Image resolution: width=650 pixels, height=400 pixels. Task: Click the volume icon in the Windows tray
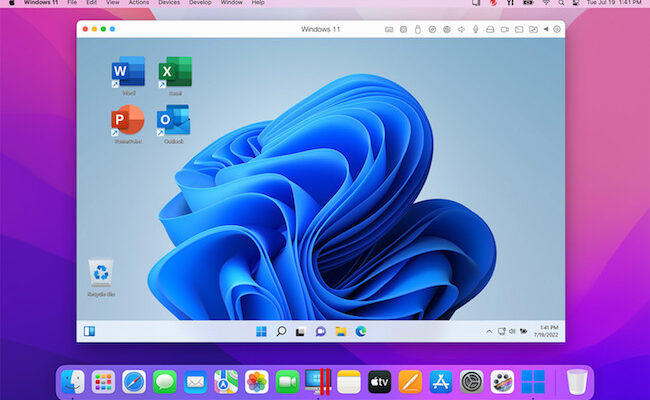512,331
